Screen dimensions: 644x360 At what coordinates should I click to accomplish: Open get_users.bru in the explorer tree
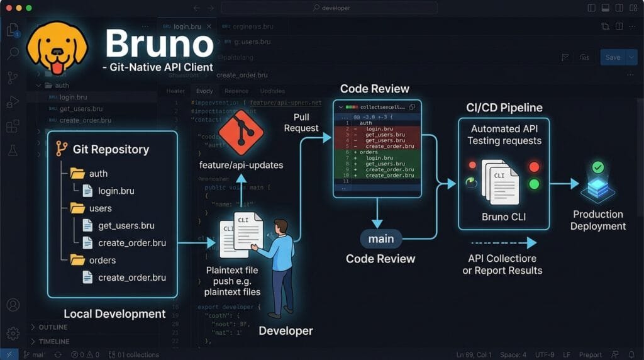[81, 108]
